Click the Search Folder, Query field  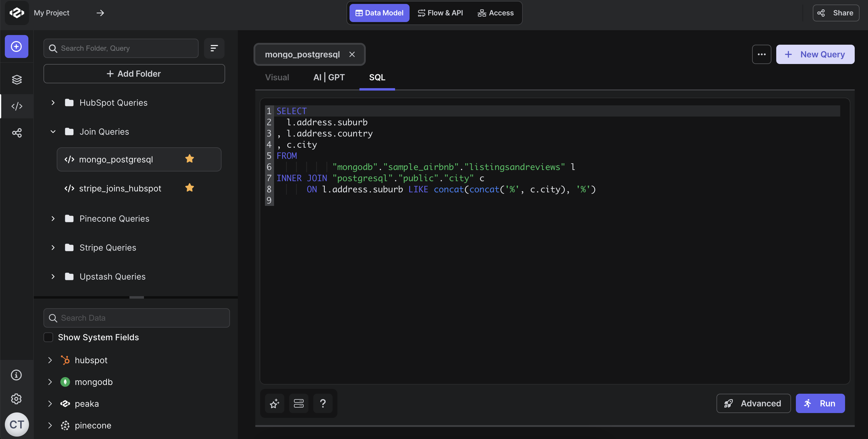[x=121, y=48]
